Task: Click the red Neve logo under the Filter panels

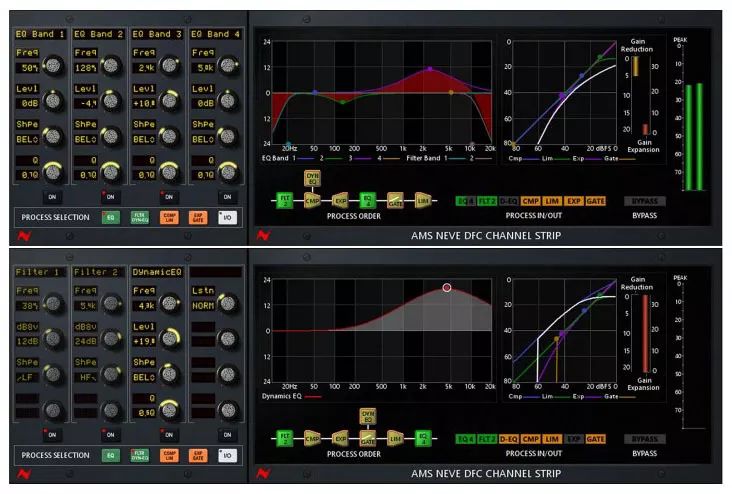Action: click(24, 474)
